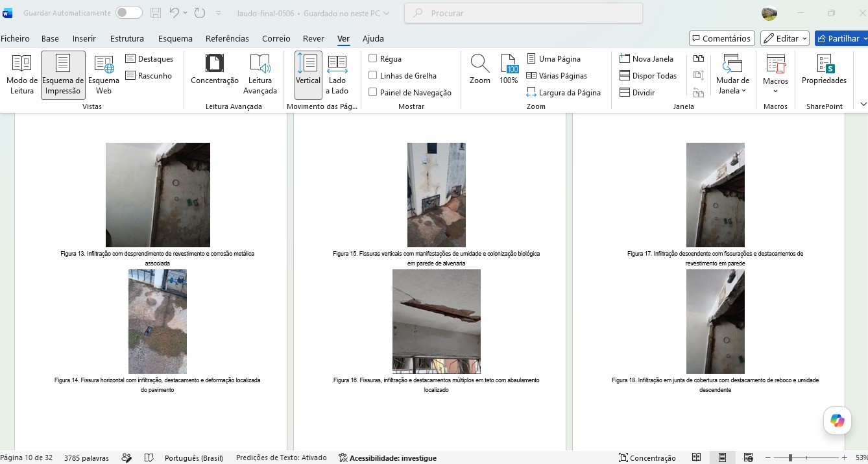Choose Vertical page movement
Screen dimensions: 868x464
pyautogui.click(x=308, y=75)
